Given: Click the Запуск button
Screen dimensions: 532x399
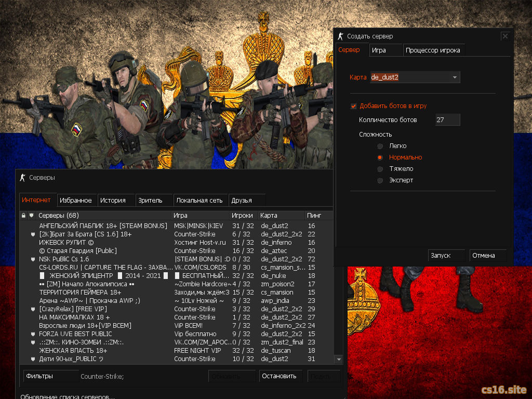Looking at the screenshot, I should 446,256.
